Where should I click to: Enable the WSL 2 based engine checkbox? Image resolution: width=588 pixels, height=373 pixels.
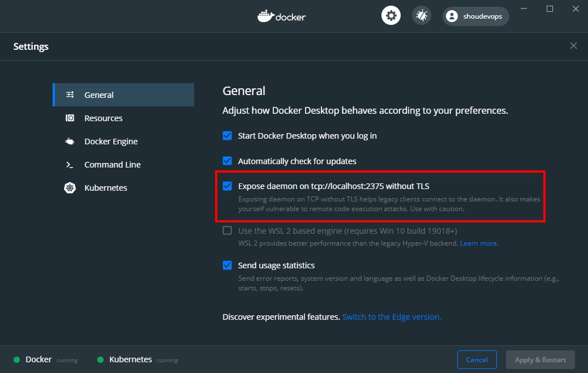pos(228,230)
